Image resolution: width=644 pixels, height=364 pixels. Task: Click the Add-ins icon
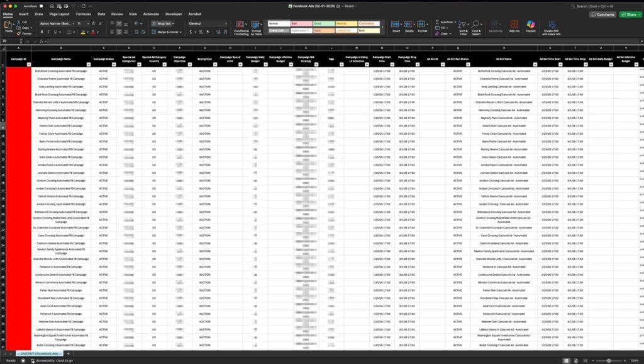[514, 26]
